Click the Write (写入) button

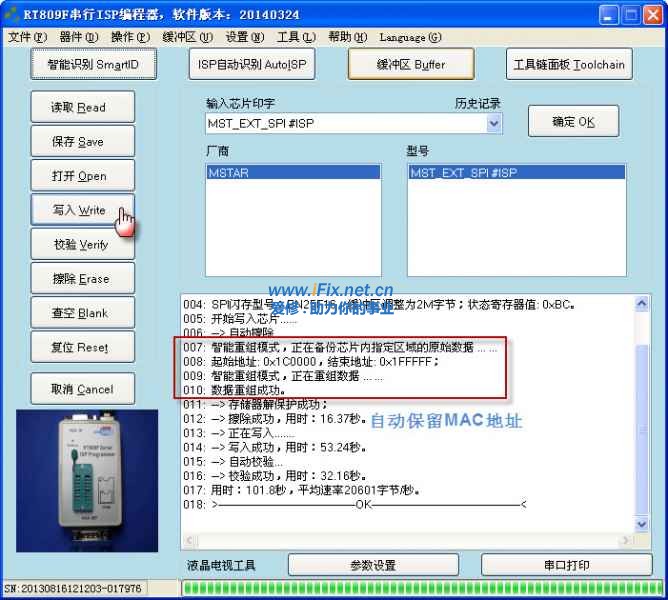(x=79, y=211)
